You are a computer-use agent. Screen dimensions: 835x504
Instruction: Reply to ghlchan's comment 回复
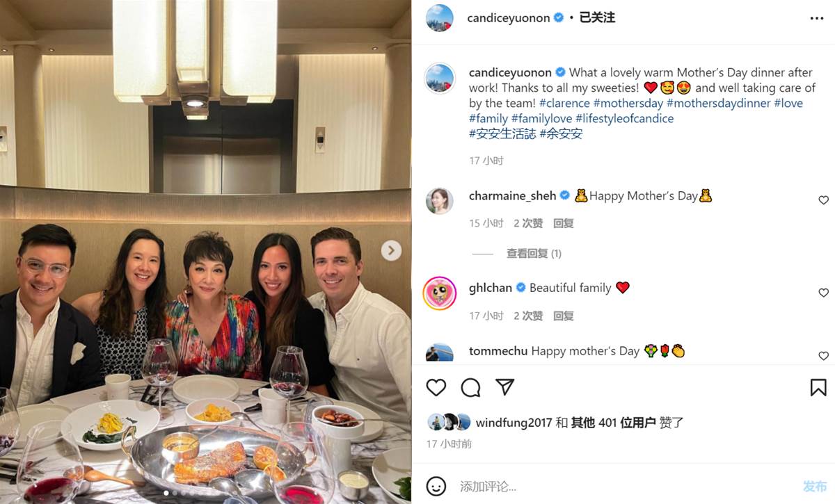click(x=564, y=316)
